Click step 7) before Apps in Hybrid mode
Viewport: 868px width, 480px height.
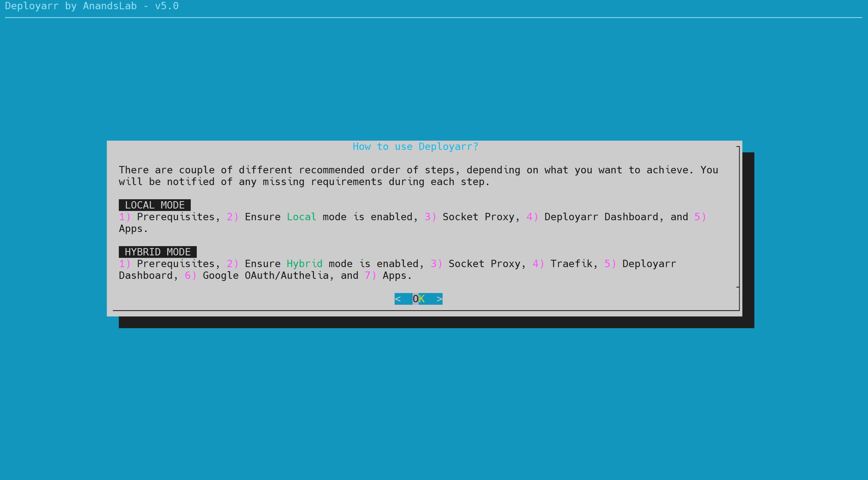(x=370, y=275)
